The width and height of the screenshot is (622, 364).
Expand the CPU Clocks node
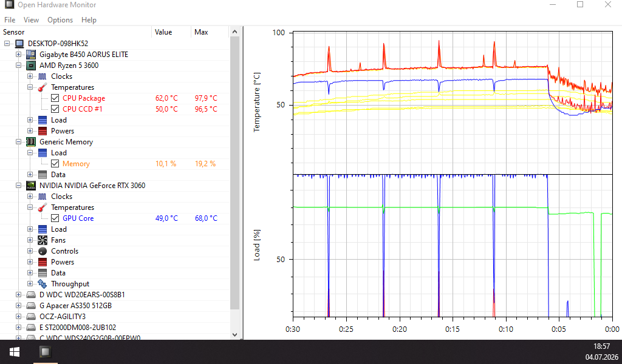(x=30, y=76)
